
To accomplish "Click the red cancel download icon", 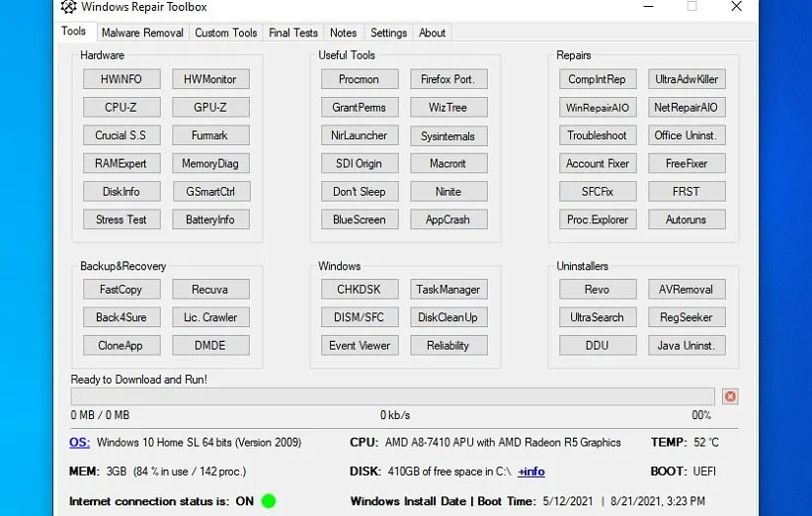I will coord(730,396).
